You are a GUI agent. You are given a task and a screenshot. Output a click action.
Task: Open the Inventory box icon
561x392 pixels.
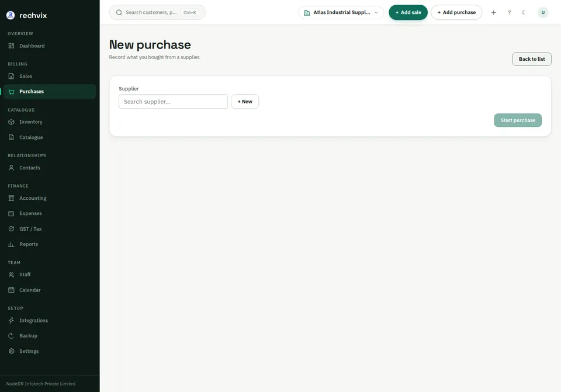coord(12,122)
